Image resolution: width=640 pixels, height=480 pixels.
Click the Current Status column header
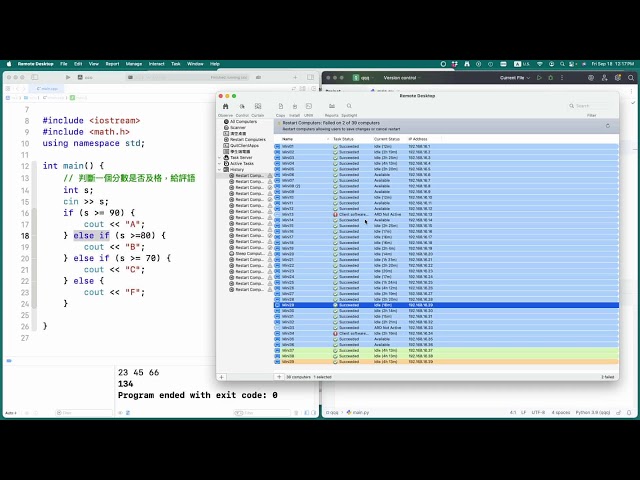coord(387,139)
